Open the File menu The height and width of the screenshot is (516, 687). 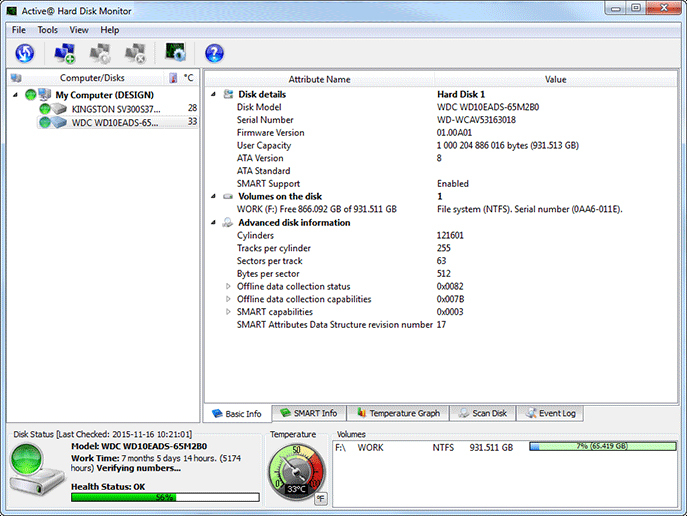(18, 30)
